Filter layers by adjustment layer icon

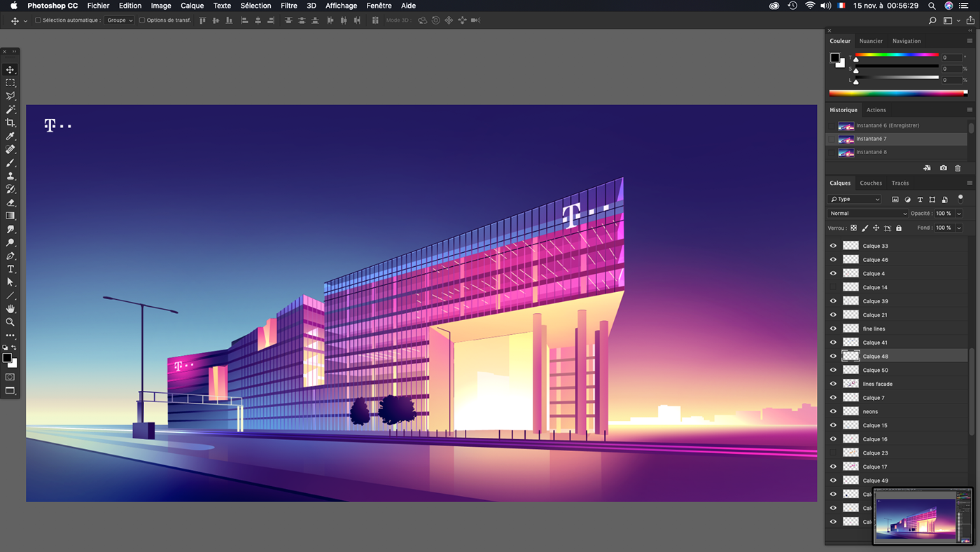pyautogui.click(x=908, y=200)
